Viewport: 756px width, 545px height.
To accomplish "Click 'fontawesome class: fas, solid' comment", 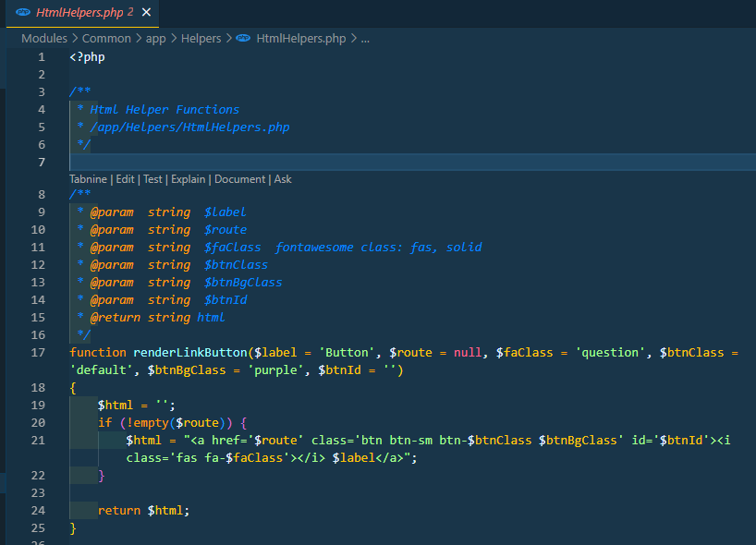I will pyautogui.click(x=379, y=248).
